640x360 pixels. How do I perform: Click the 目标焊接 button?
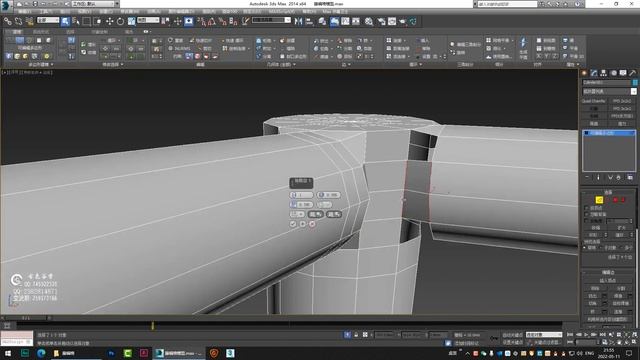620,303
